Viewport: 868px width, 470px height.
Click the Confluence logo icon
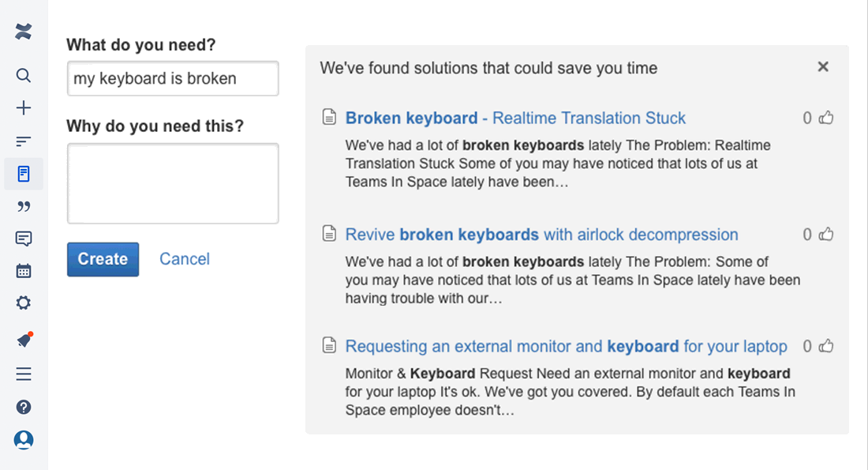click(x=24, y=32)
